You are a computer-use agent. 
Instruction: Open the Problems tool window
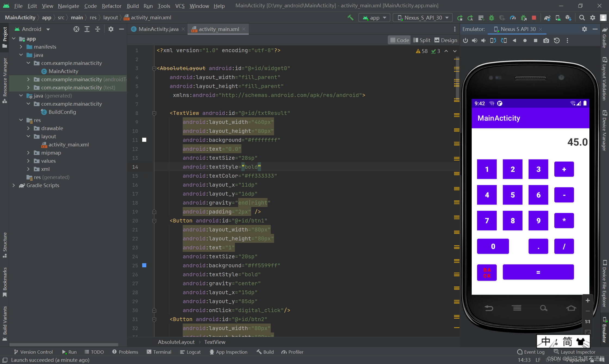(125, 352)
